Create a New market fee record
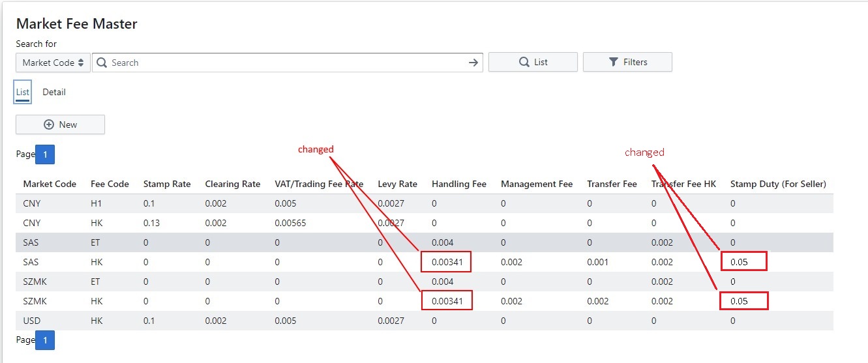868x363 pixels. 60,124
